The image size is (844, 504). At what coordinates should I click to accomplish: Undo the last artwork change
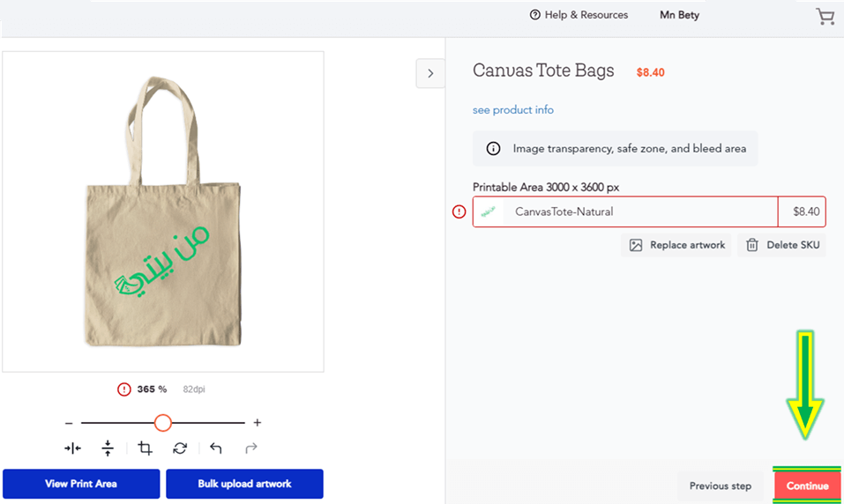point(216,448)
